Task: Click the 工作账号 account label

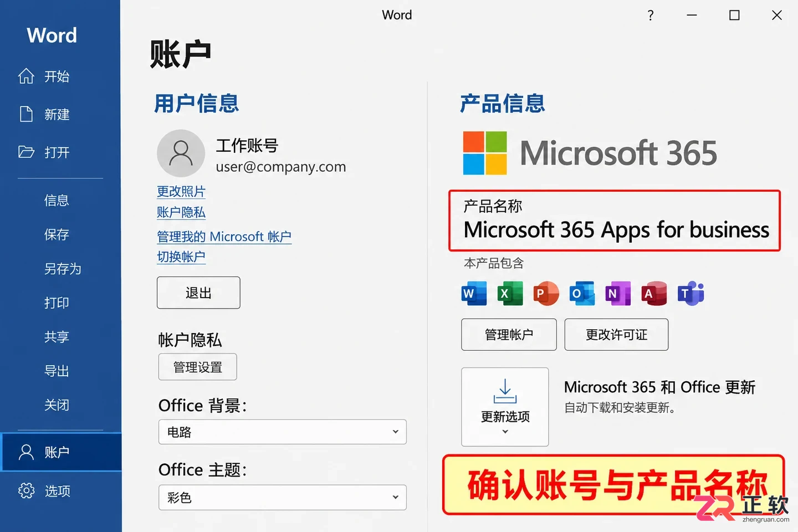Action: tap(247, 145)
